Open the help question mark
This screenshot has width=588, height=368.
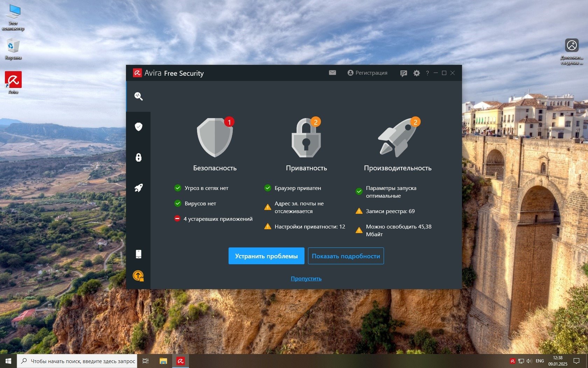coord(427,73)
